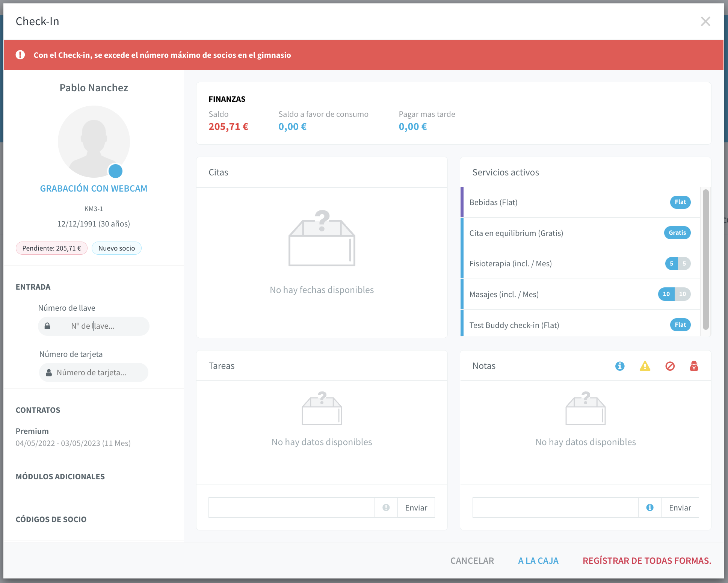Viewport: 728px width, 583px height.
Task: Click the blue status dot on avatar
Action: click(115, 171)
